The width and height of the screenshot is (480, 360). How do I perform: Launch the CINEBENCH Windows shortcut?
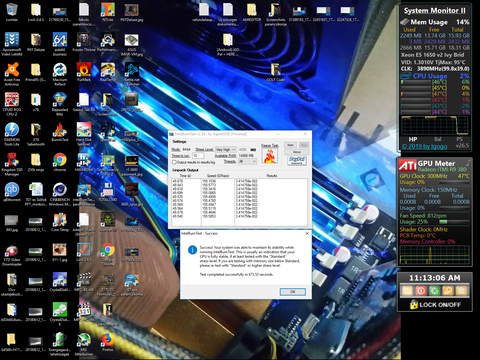tap(60, 194)
